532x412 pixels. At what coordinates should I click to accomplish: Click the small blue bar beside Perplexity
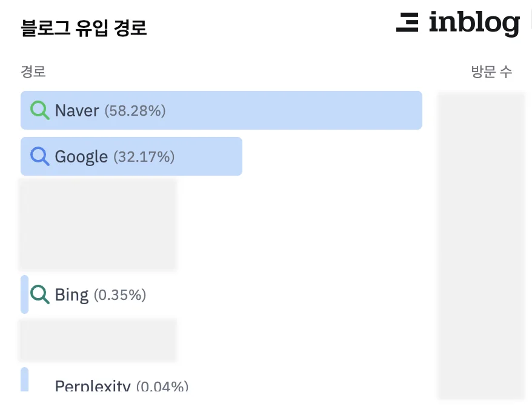click(23, 382)
